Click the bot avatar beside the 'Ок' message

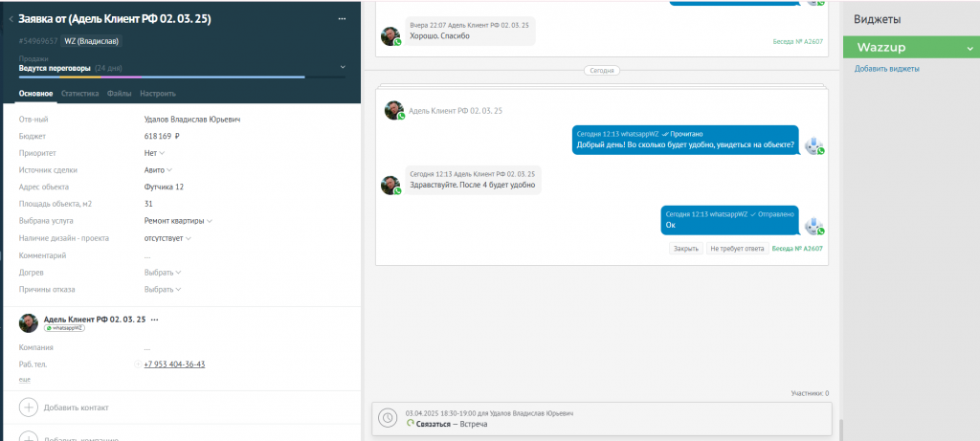pos(813,226)
